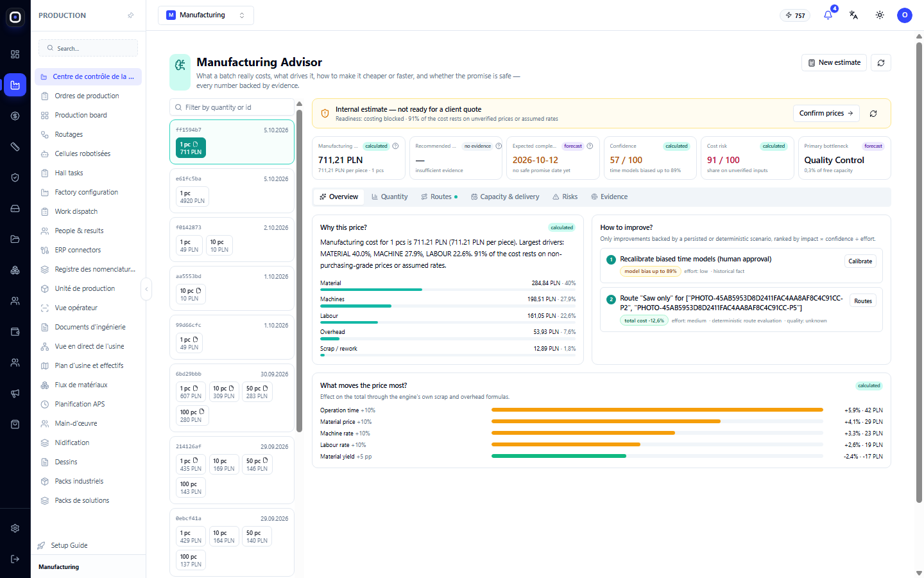Pin the Production sidebar
Viewport: 924px width, 578px height.
coord(131,15)
